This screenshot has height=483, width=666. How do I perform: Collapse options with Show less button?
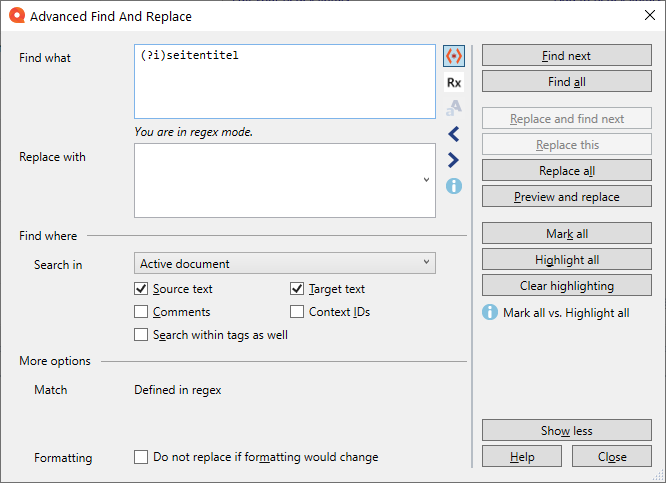(x=567, y=431)
